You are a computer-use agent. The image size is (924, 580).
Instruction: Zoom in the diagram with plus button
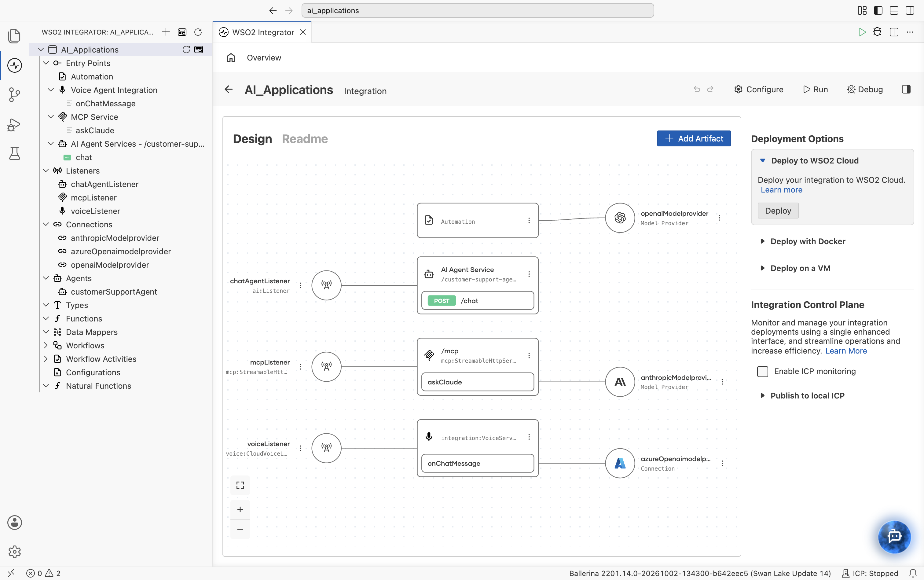pyautogui.click(x=240, y=509)
